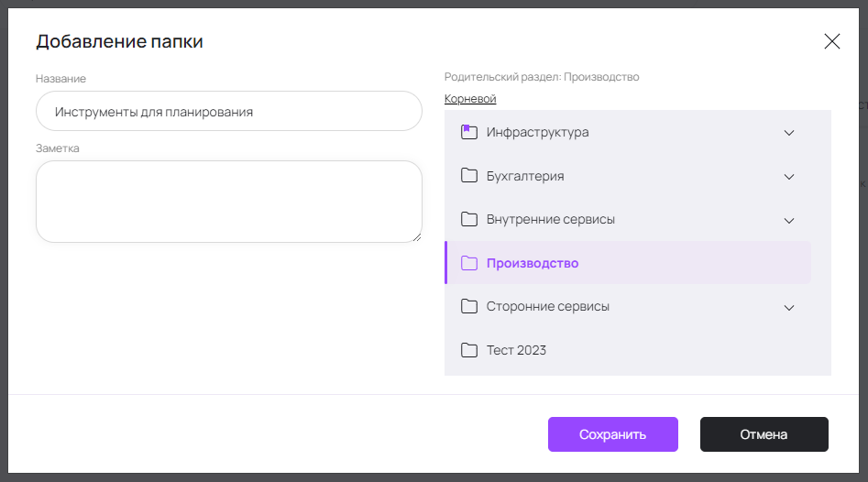Choose Производство folder label in tree
The height and width of the screenshot is (482, 868).
(x=533, y=264)
